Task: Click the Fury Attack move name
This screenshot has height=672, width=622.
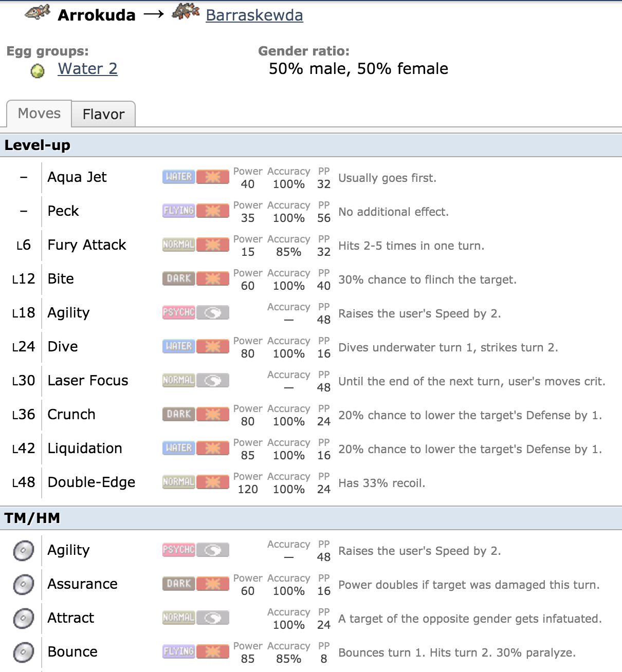Action: [87, 245]
